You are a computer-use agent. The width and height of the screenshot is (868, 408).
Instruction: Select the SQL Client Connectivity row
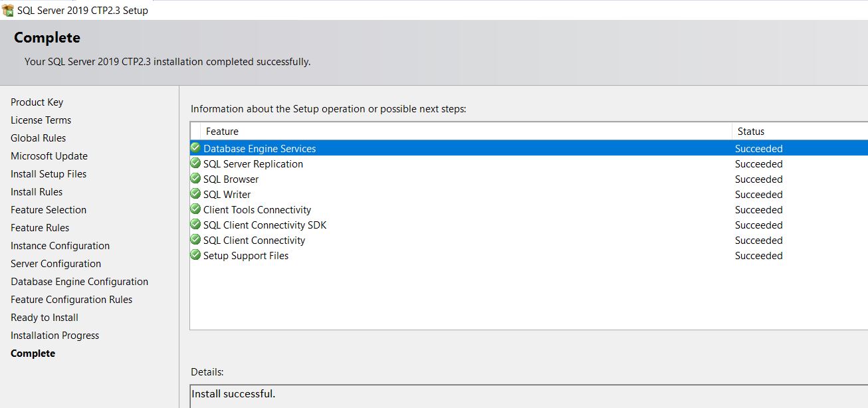pos(254,241)
